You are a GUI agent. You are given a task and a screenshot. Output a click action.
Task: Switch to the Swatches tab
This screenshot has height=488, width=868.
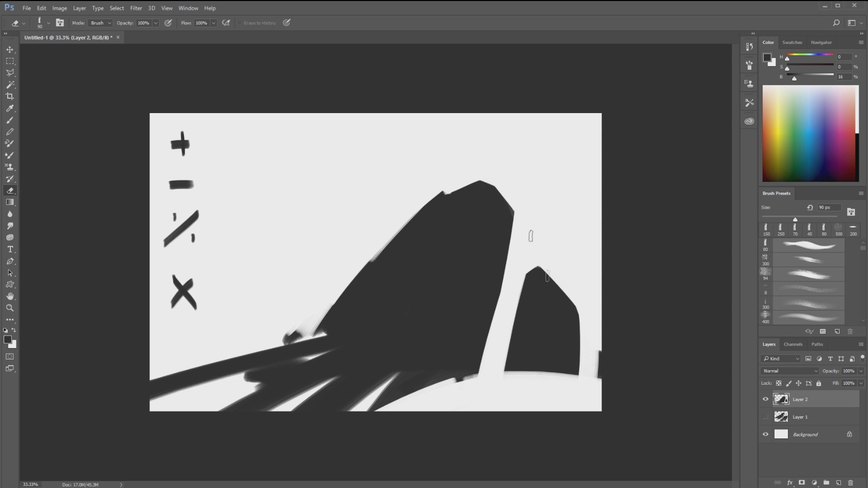click(792, 42)
